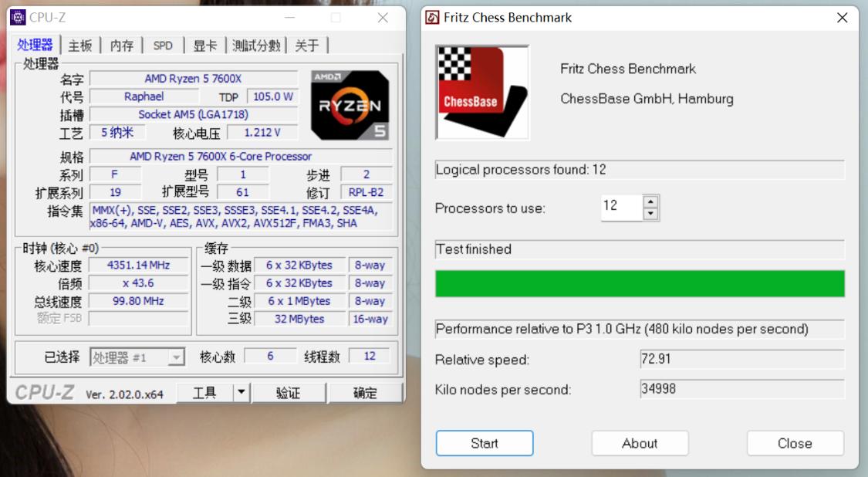Click the AMD Ryzen 5 logo badge
The height and width of the screenshot is (477, 868).
click(351, 105)
